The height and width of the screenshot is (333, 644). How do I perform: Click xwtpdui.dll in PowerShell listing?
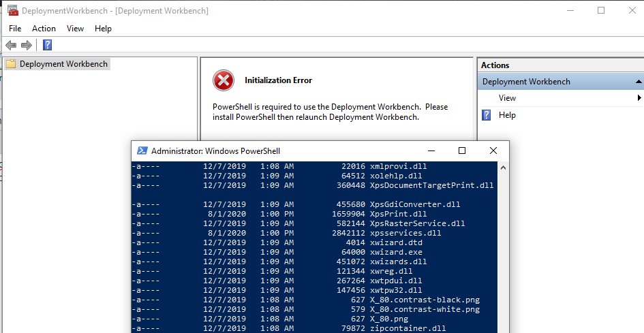(396, 281)
